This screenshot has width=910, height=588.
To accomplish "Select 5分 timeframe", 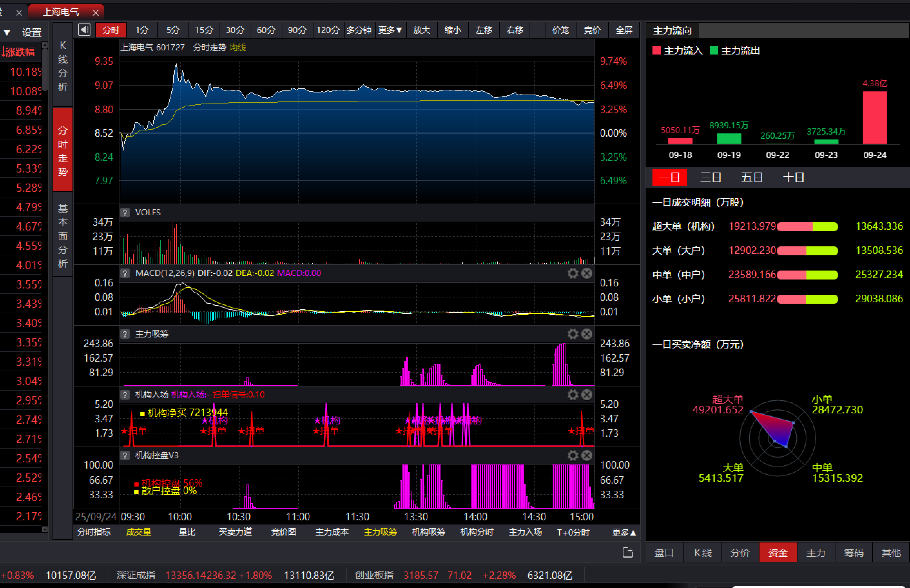I will pos(173,30).
